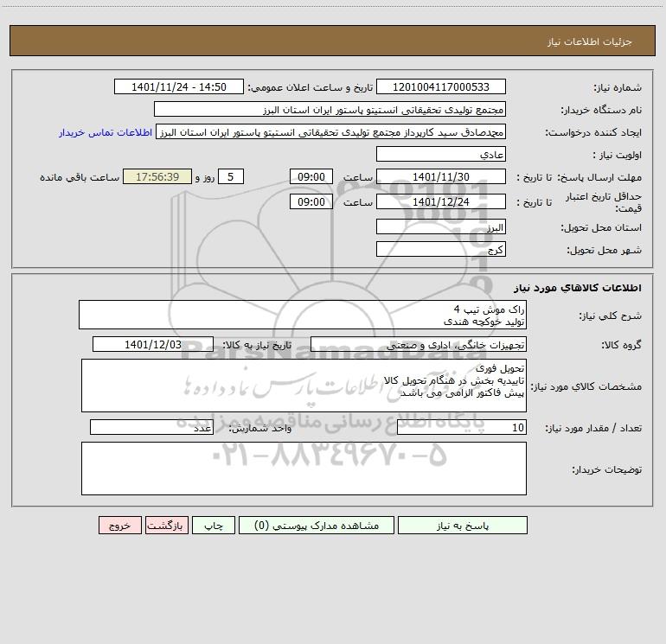Click the تاریخ و ساعت اعلان عمومی label
The height and width of the screenshot is (644, 666).
[x=311, y=87]
